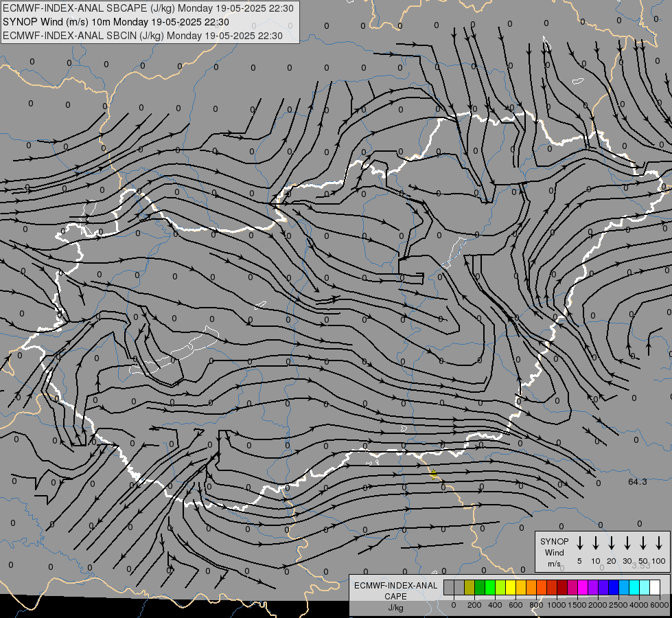
Task: Click the 4000 tick label in CAPE legend
Action: [x=639, y=605]
